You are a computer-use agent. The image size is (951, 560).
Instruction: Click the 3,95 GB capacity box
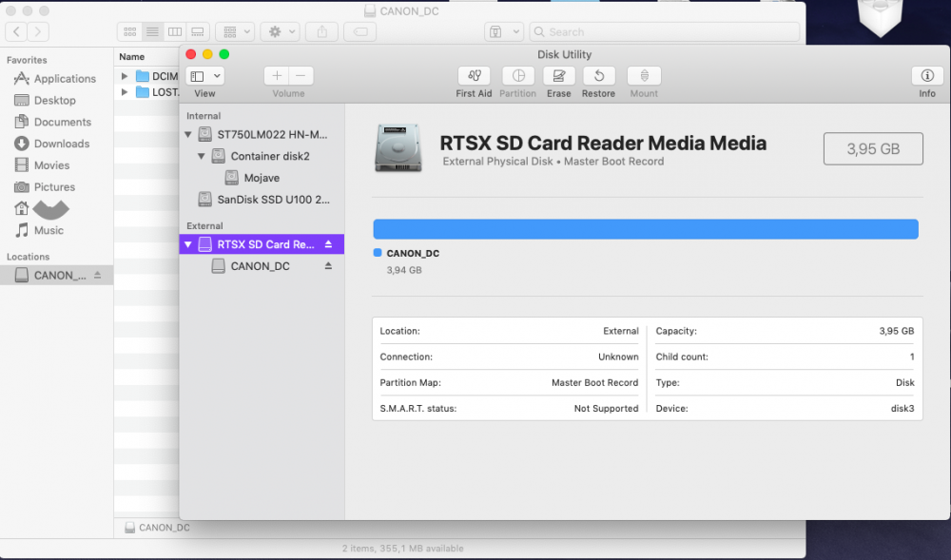[x=873, y=149]
